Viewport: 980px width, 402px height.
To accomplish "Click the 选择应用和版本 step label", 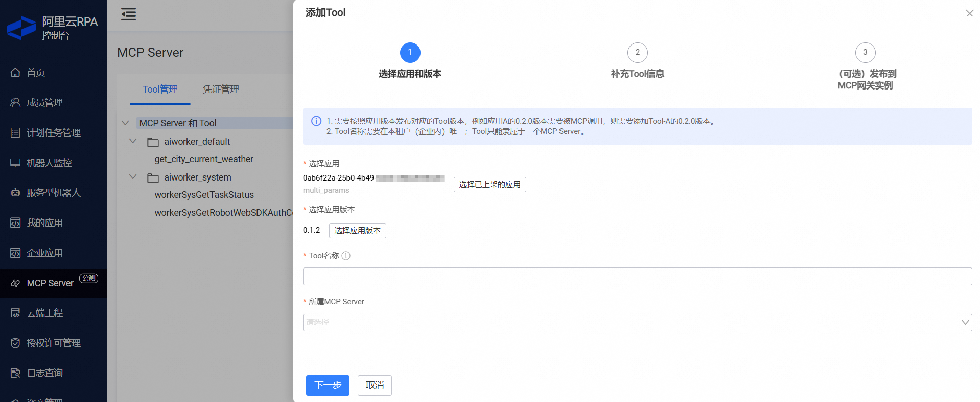I will (410, 74).
